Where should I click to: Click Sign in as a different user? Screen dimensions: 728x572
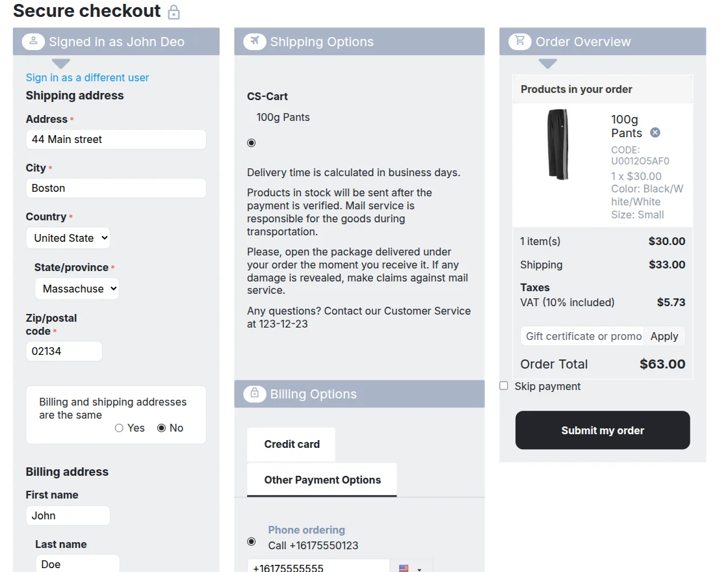pyautogui.click(x=87, y=77)
